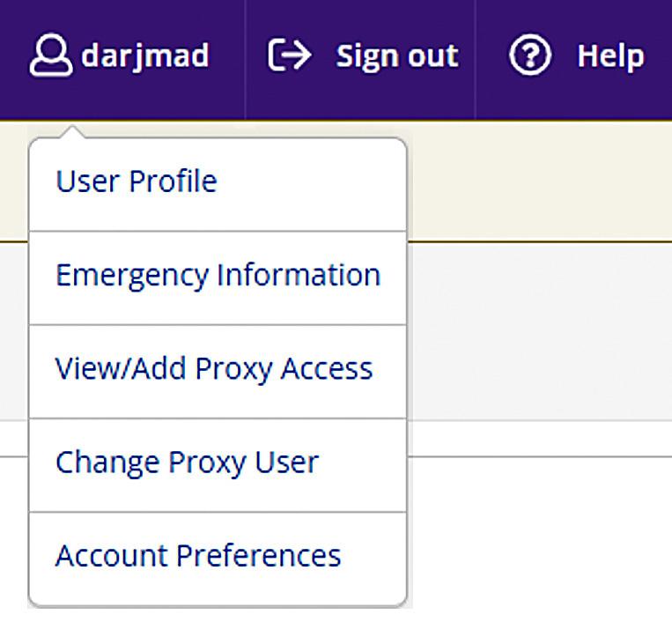672x622 pixels.
Task: Choose View/Add Proxy Access
Action: pos(214,368)
